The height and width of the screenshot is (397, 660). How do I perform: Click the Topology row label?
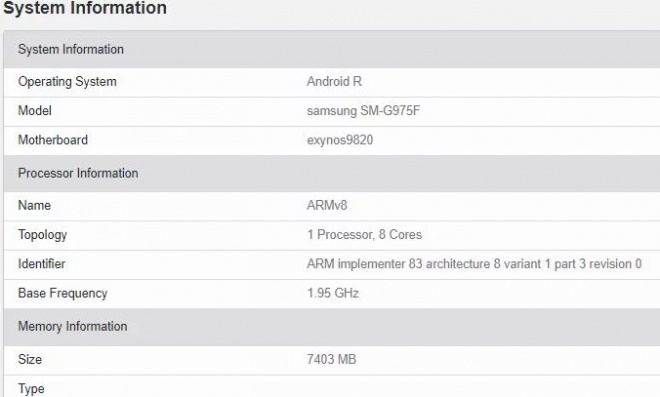43,235
